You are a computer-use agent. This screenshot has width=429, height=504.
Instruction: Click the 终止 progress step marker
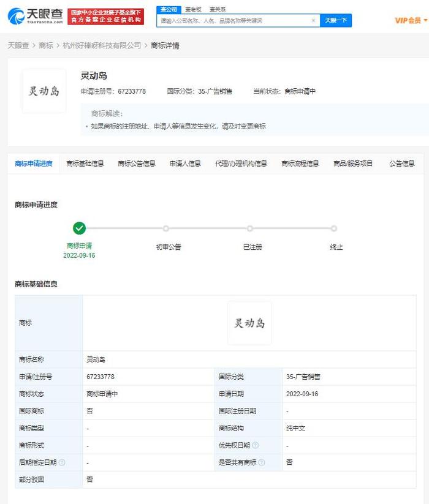pyautogui.click(x=334, y=228)
